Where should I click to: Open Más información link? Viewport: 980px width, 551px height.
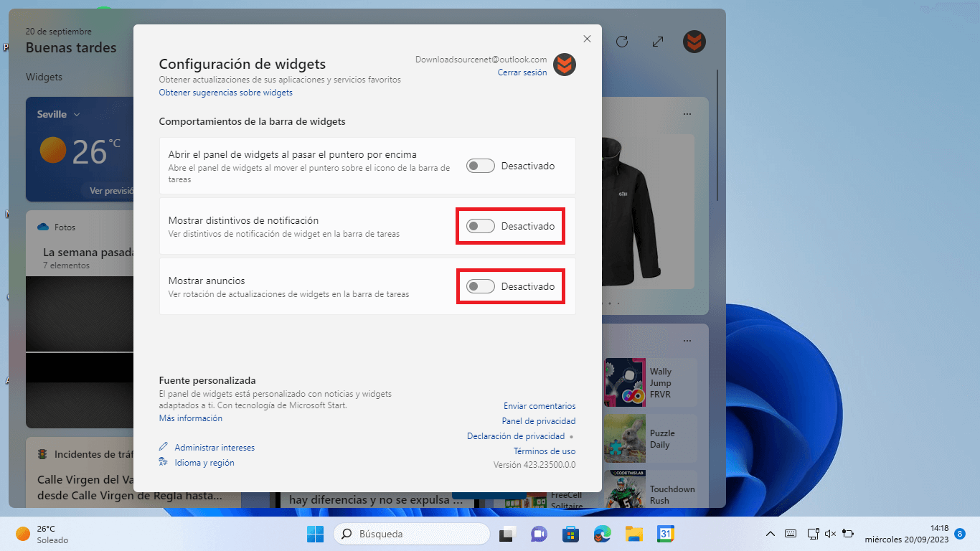click(191, 418)
